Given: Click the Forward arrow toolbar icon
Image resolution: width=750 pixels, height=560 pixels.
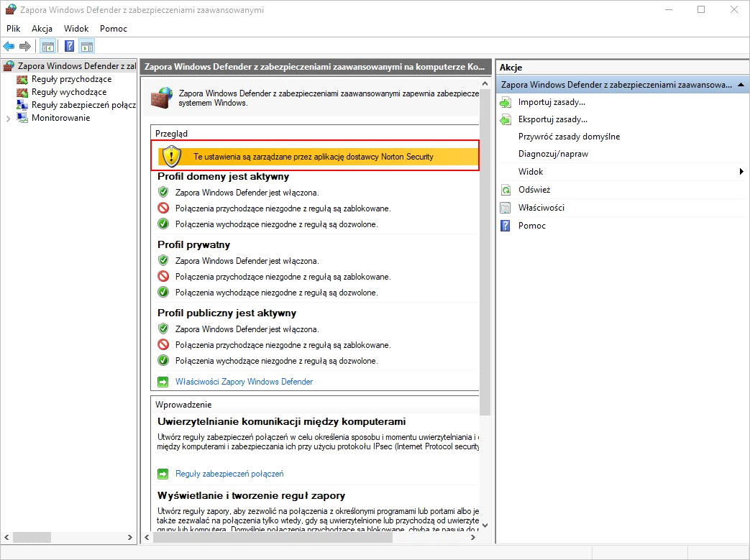Looking at the screenshot, I should pyautogui.click(x=25, y=47).
